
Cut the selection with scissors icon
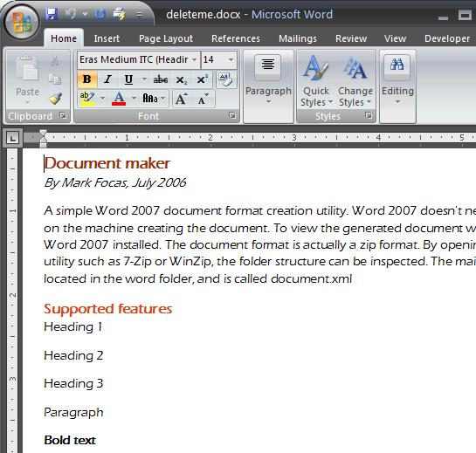click(55, 61)
